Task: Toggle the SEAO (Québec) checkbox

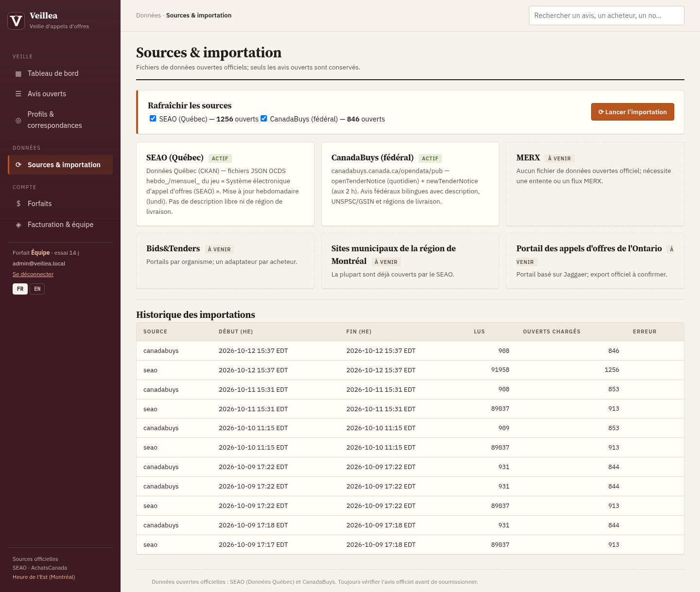Action: (153, 119)
